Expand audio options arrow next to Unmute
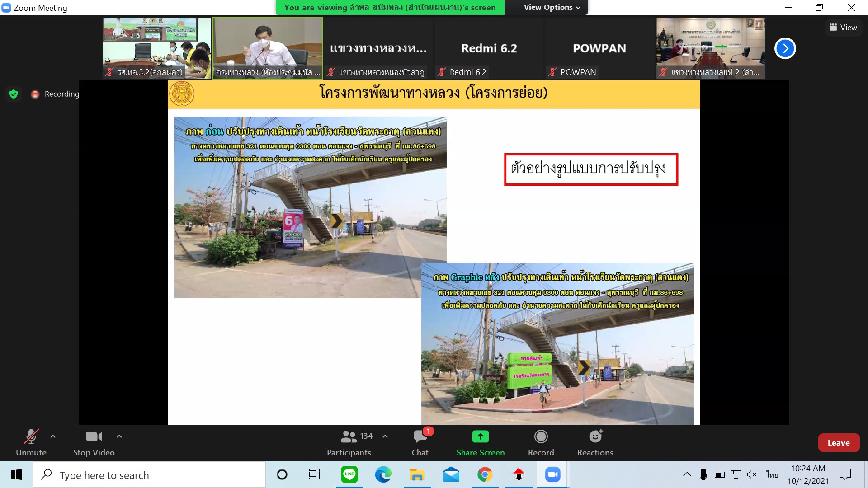The image size is (868, 488). click(53, 436)
